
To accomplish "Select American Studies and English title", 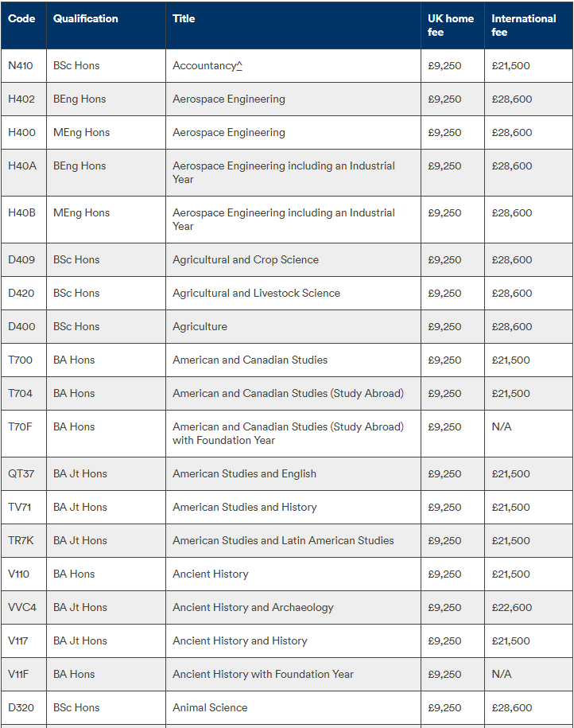I will (x=244, y=473).
